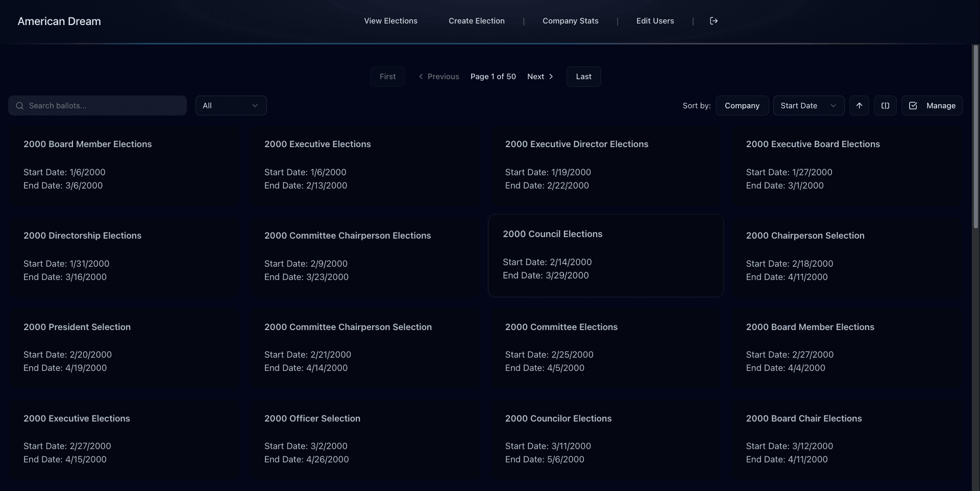Viewport: 980px width, 491px height.
Task: Click the Manage checkbox icon button
Action: click(x=932, y=106)
